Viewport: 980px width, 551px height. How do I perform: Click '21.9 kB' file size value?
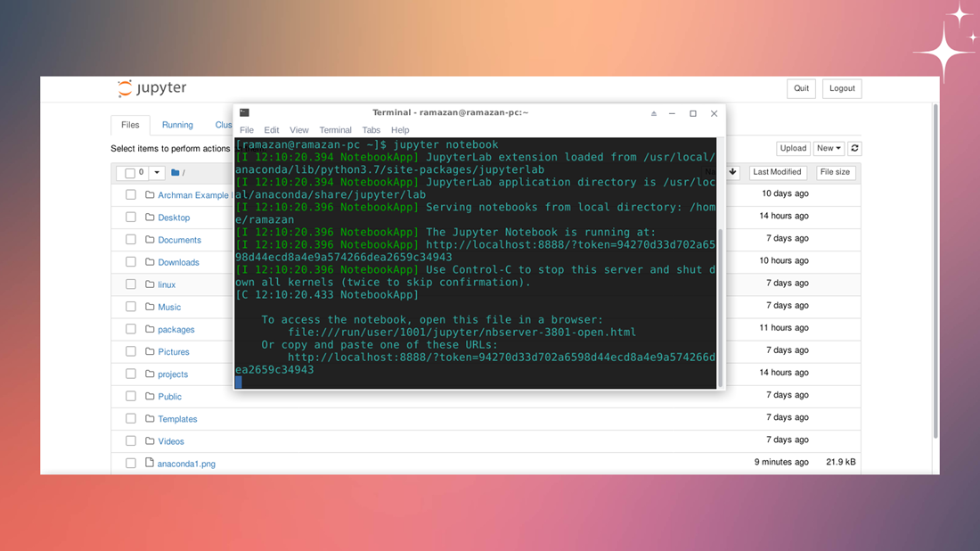841,462
